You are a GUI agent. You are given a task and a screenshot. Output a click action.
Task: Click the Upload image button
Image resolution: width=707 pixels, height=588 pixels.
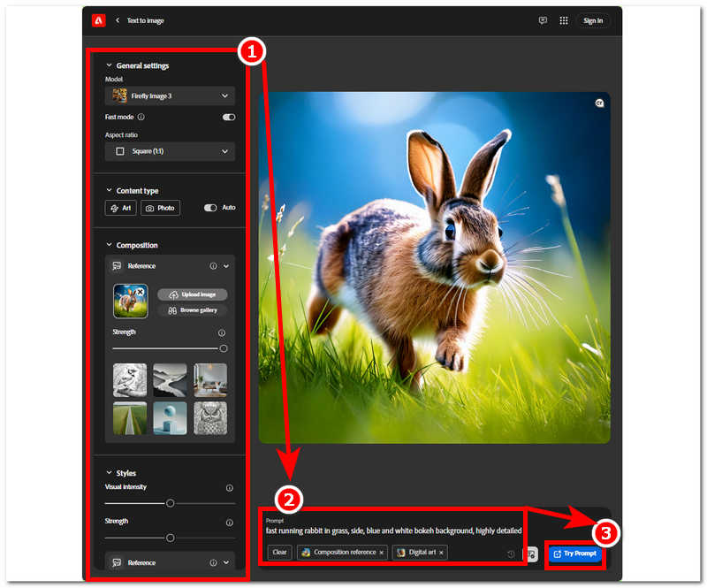[x=193, y=294]
